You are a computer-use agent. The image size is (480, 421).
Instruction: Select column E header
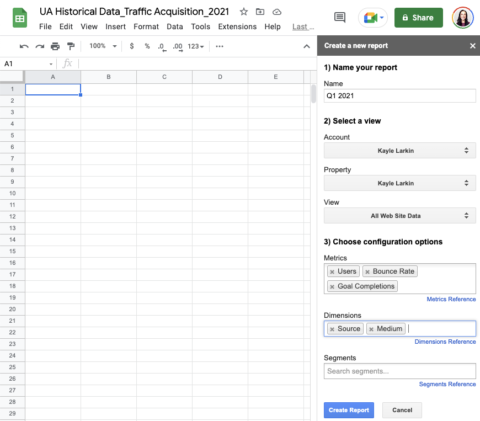coord(276,77)
